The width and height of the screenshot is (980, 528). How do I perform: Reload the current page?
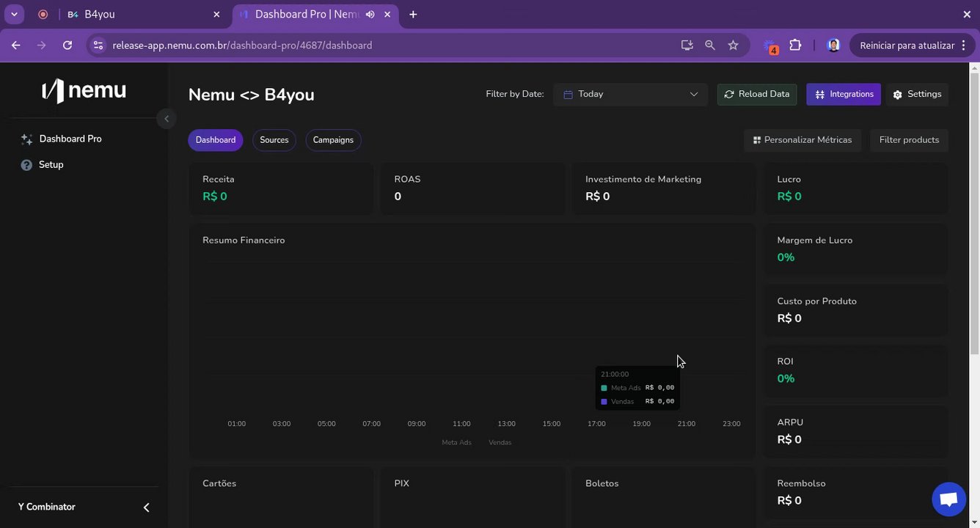pos(67,45)
